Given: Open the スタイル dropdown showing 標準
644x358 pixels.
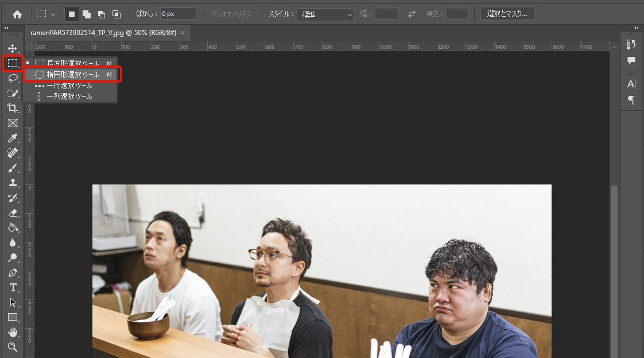Looking at the screenshot, I should [x=325, y=14].
